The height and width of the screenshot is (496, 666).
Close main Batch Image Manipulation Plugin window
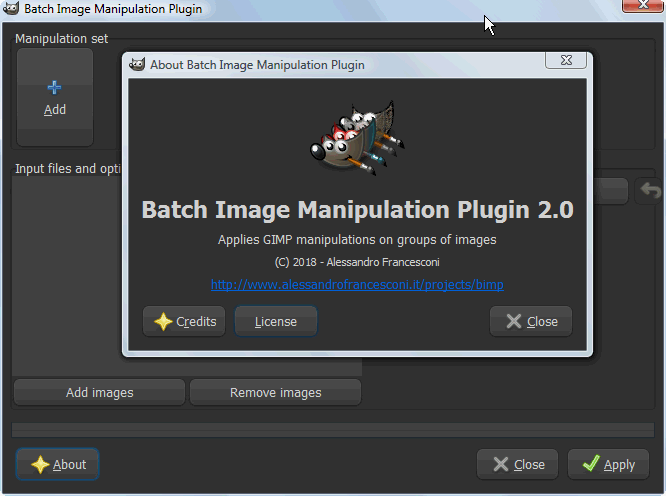[x=642, y=6]
